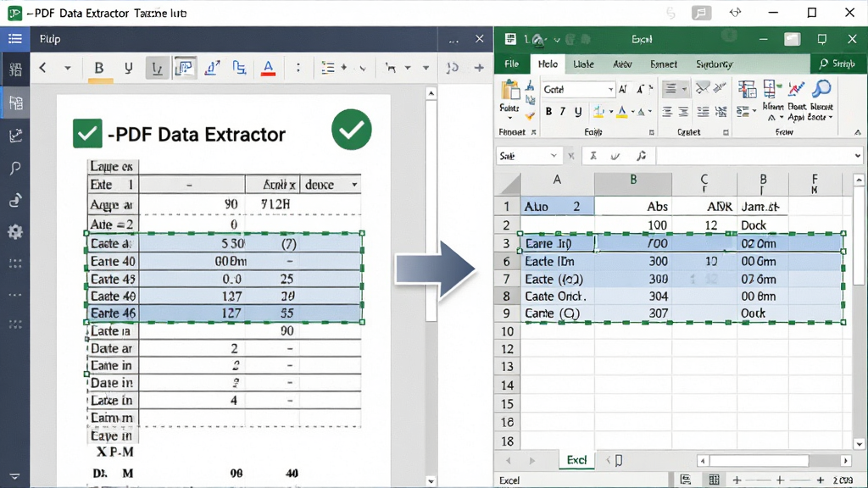Click the search magnifier in PDF sidebar
Image resolution: width=868 pixels, height=488 pixels.
click(x=15, y=168)
